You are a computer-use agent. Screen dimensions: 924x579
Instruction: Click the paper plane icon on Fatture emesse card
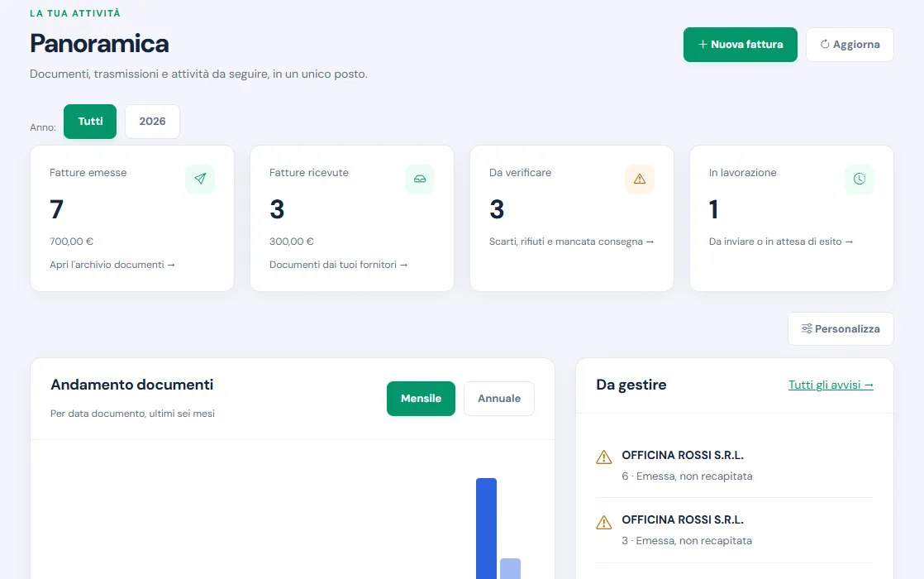tap(200, 179)
